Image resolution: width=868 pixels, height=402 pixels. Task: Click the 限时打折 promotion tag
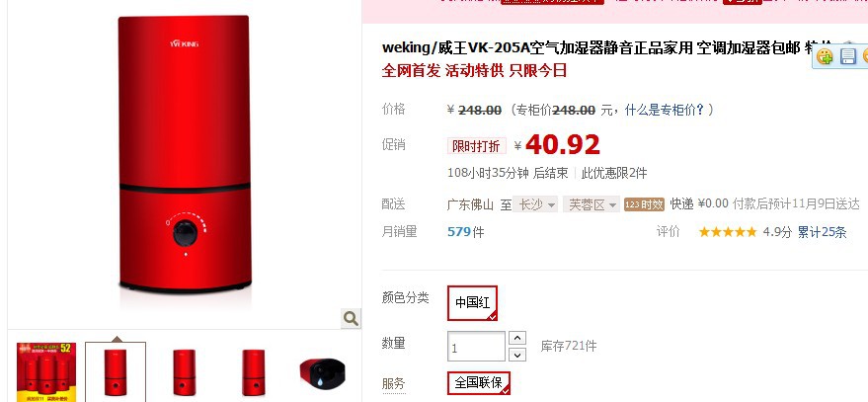pos(476,146)
